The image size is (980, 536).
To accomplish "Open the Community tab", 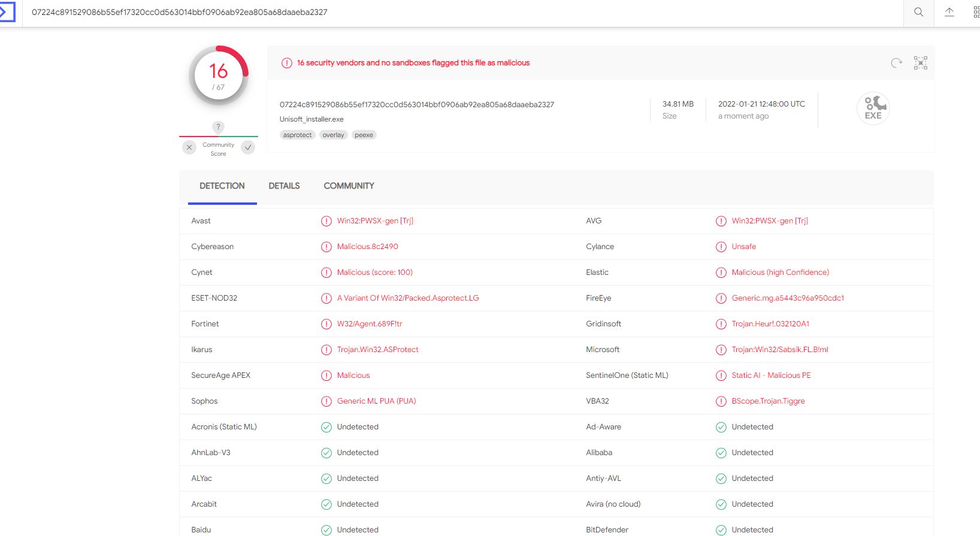I will coord(349,186).
